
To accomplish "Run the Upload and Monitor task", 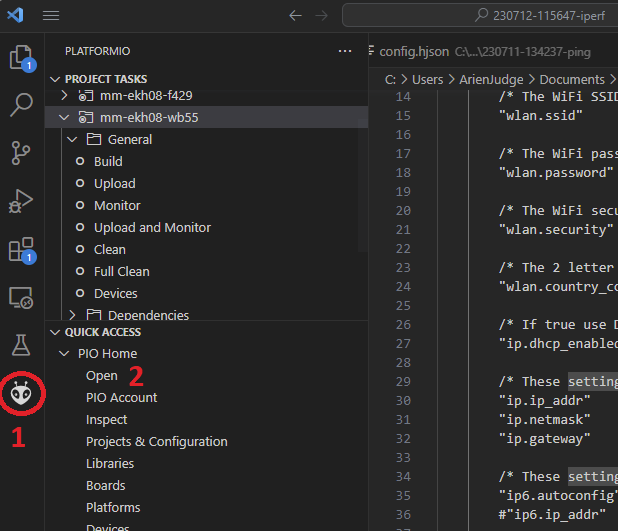I will click(152, 227).
